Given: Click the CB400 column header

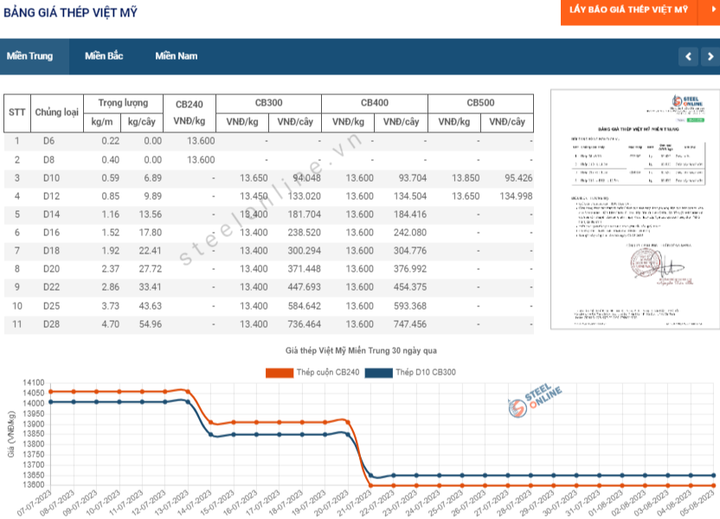Looking at the screenshot, I should click(x=375, y=103).
